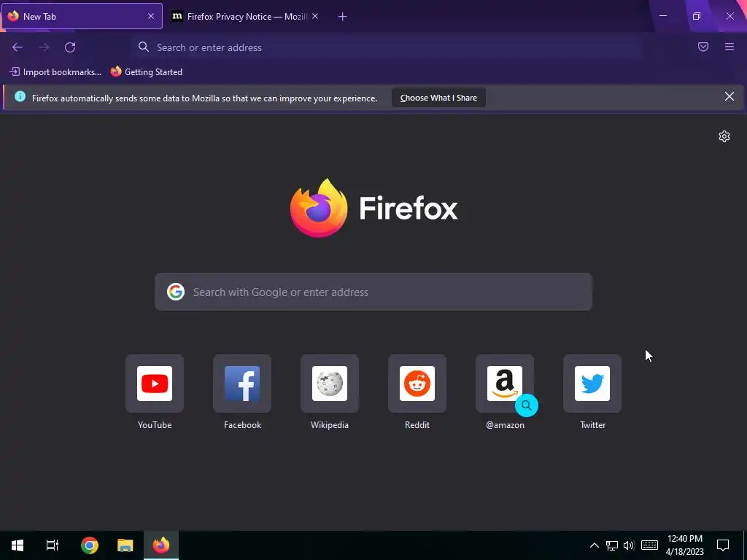Focus the address bar search field
This screenshot has width=747, height=560.
388,47
